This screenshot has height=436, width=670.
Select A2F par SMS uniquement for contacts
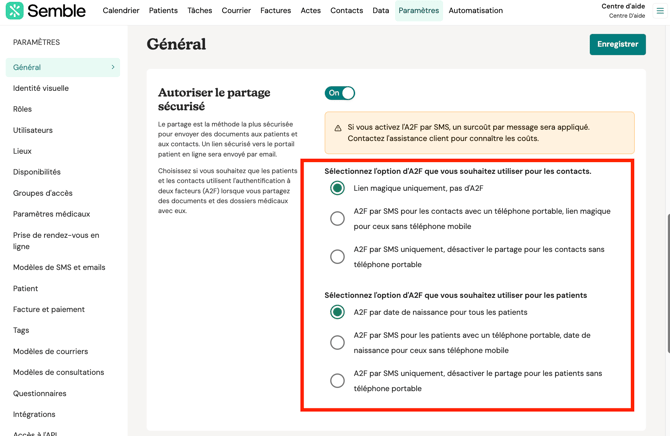[338, 257]
